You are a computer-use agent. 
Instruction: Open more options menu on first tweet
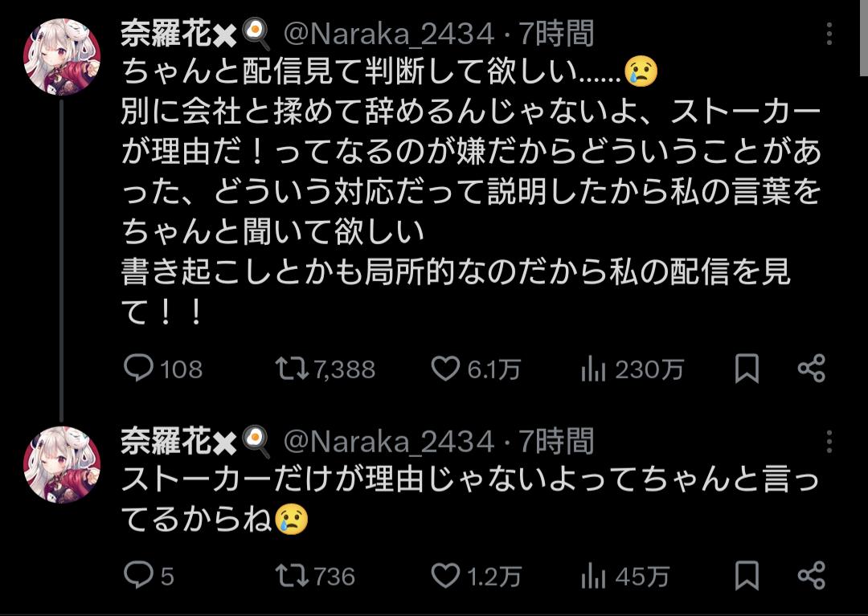(x=829, y=34)
